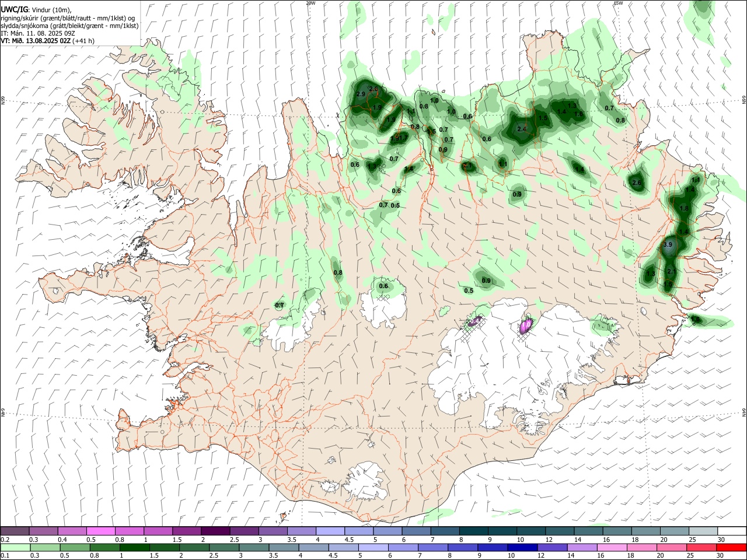Viewport: 747px width, 560px height.
Task: Select the '0.2' label on the snow scale
Action: (x=5, y=540)
